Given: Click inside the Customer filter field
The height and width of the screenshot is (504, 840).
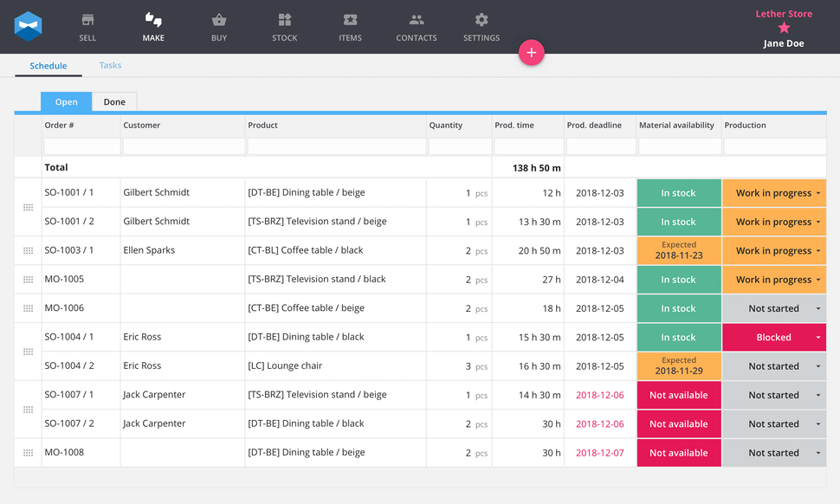Looking at the screenshot, I should pyautogui.click(x=182, y=145).
